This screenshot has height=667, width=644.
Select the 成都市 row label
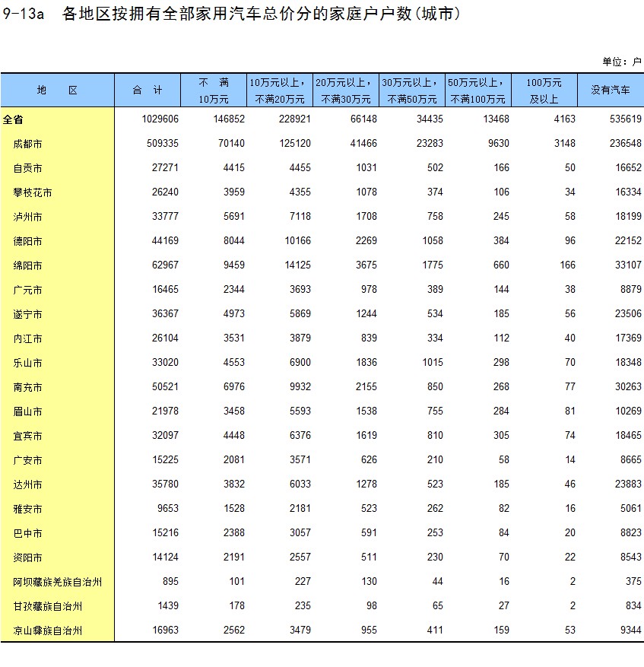tap(27, 144)
